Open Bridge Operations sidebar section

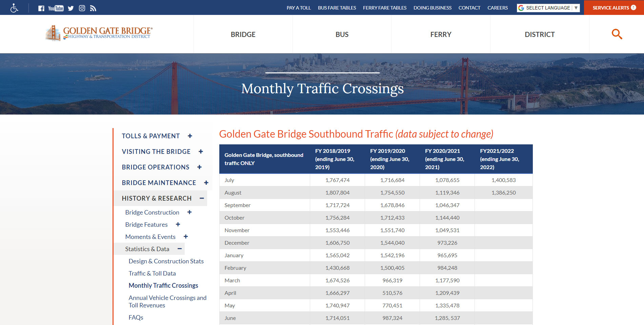pos(156,167)
